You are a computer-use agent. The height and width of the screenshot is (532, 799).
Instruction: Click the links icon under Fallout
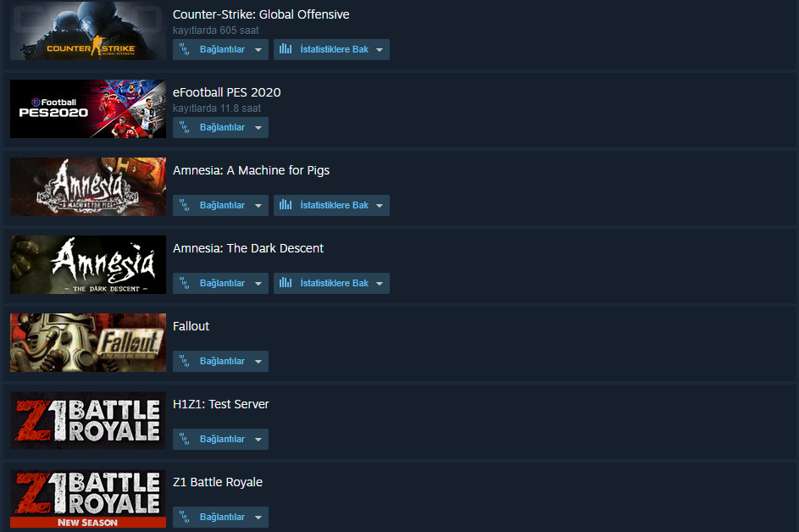(185, 361)
